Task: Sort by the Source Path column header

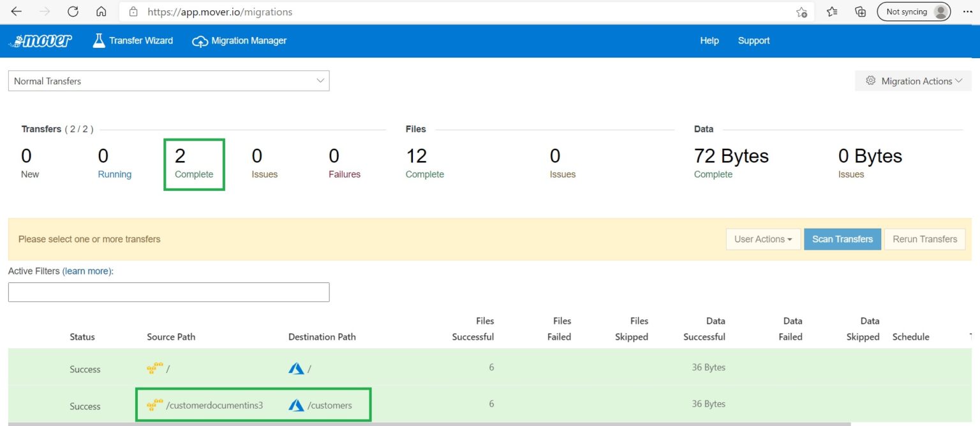Action: 171,337
